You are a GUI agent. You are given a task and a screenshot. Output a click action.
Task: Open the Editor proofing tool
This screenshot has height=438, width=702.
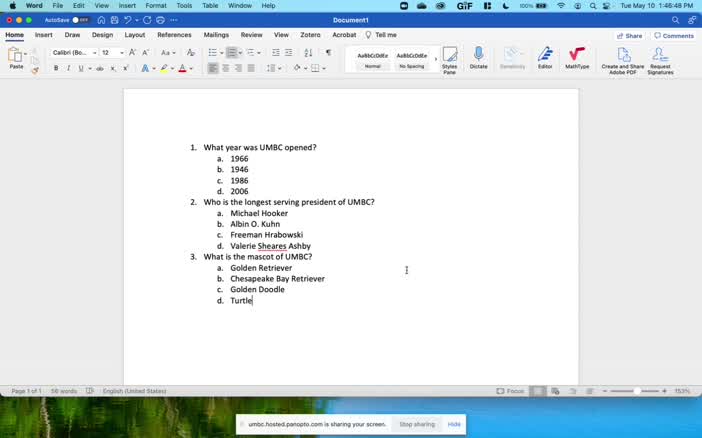pyautogui.click(x=545, y=58)
